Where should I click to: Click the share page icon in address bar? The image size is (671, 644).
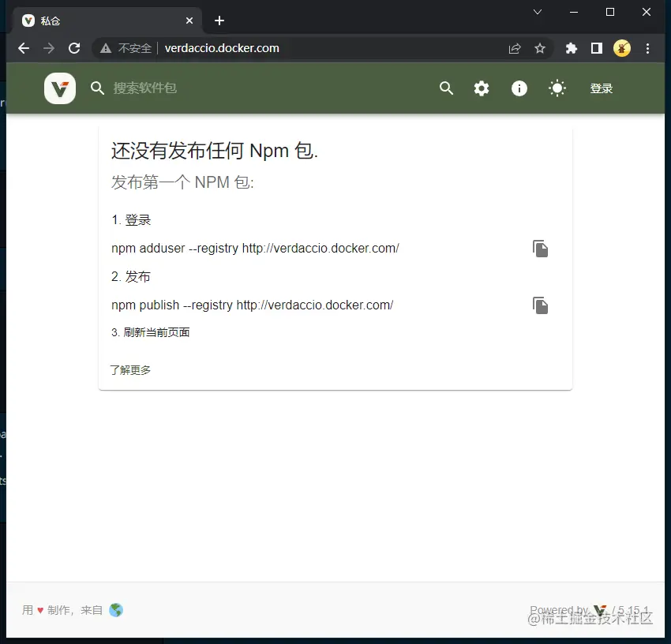click(515, 48)
